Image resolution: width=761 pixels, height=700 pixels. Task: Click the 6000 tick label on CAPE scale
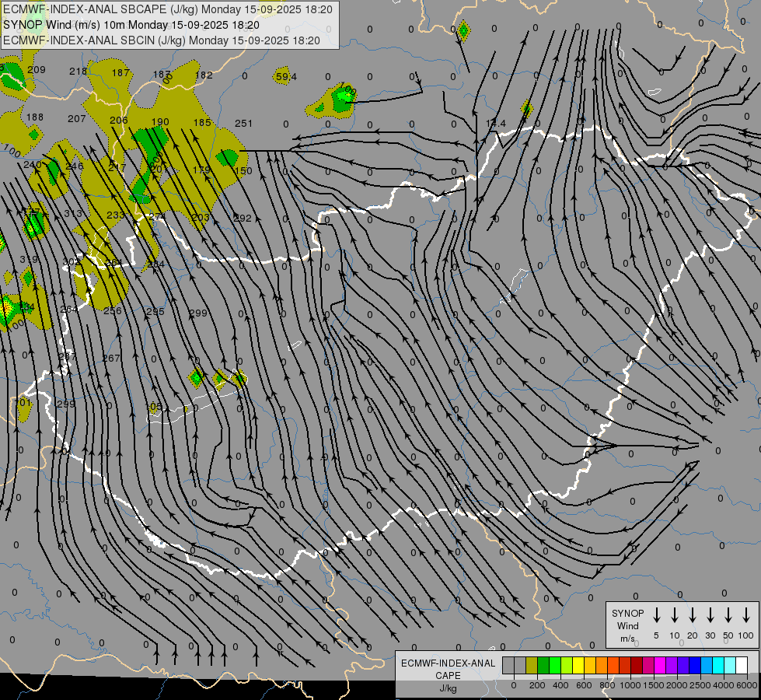[x=747, y=685]
